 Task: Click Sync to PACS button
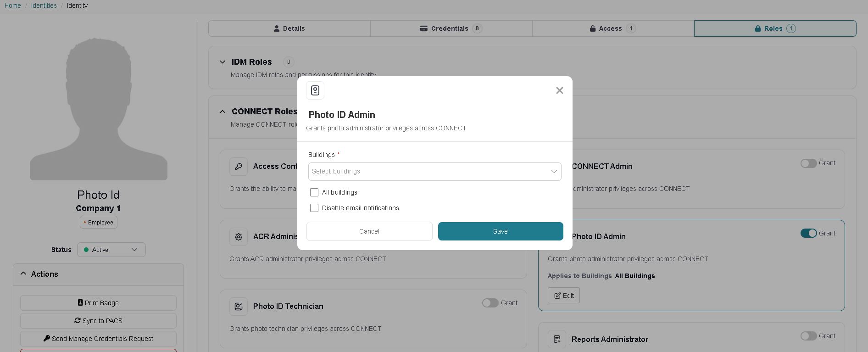(98, 321)
